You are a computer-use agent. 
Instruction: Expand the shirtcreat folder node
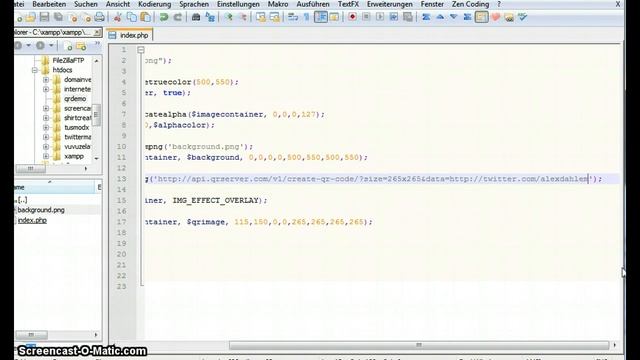[46, 118]
